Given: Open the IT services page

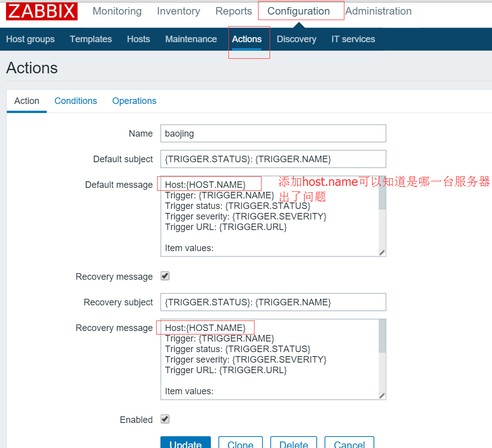Looking at the screenshot, I should (x=353, y=39).
